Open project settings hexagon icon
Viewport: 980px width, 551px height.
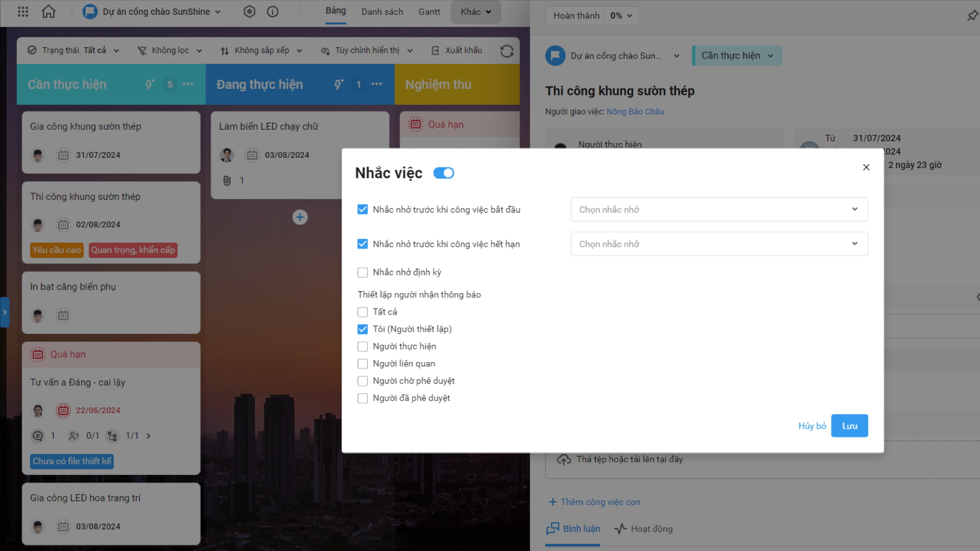(249, 11)
